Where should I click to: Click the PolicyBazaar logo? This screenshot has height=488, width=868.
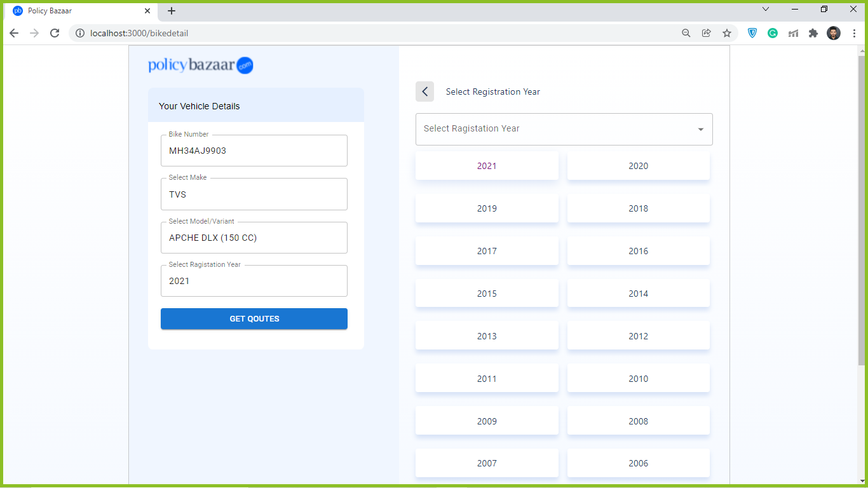(x=201, y=65)
